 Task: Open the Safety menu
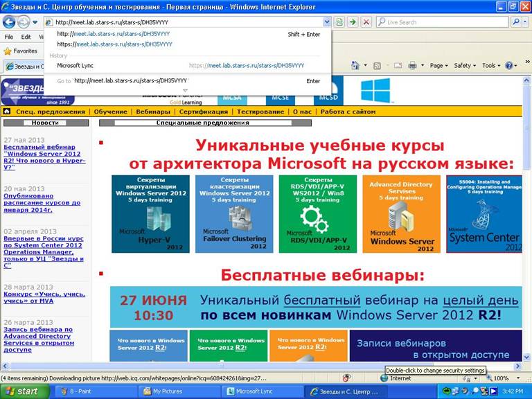[465, 66]
